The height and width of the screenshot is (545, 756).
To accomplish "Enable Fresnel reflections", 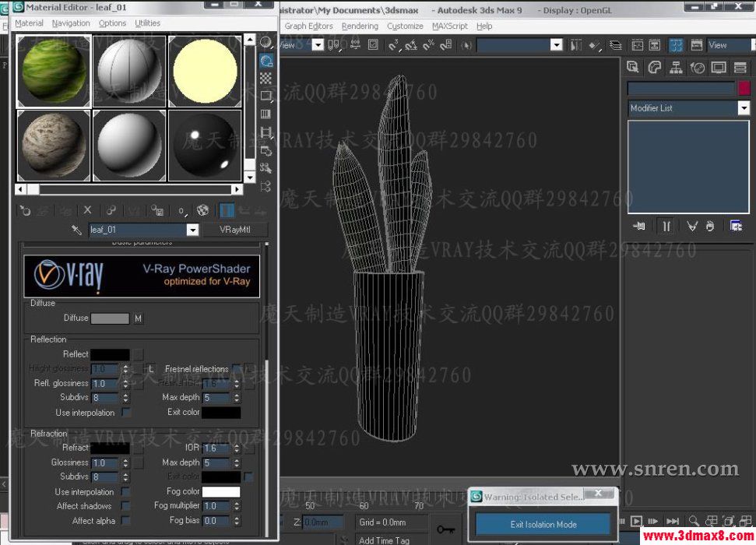I will (236, 368).
